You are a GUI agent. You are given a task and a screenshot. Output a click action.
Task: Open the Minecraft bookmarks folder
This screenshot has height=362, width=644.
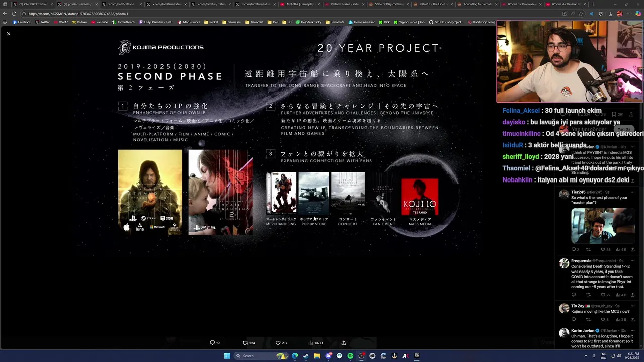(x=254, y=22)
